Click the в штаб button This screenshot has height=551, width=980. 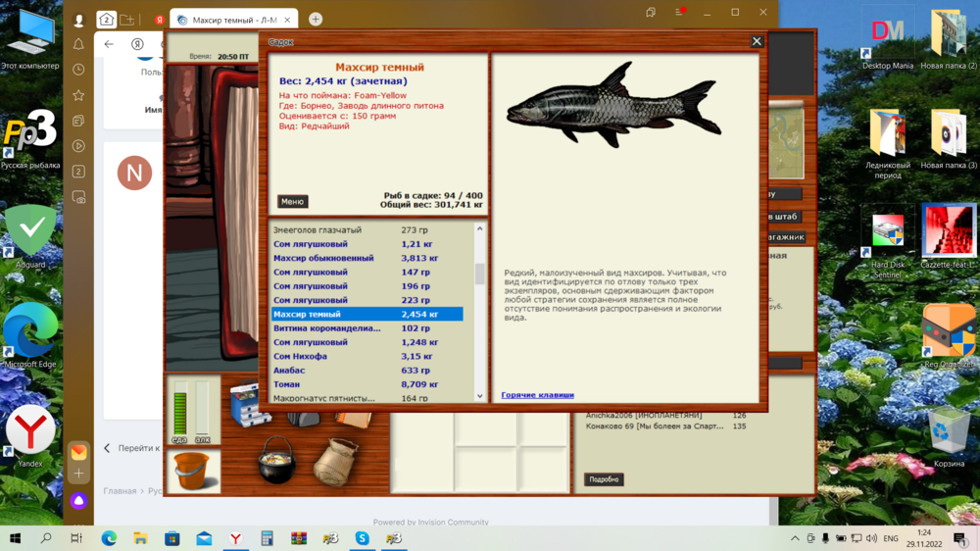(784, 217)
